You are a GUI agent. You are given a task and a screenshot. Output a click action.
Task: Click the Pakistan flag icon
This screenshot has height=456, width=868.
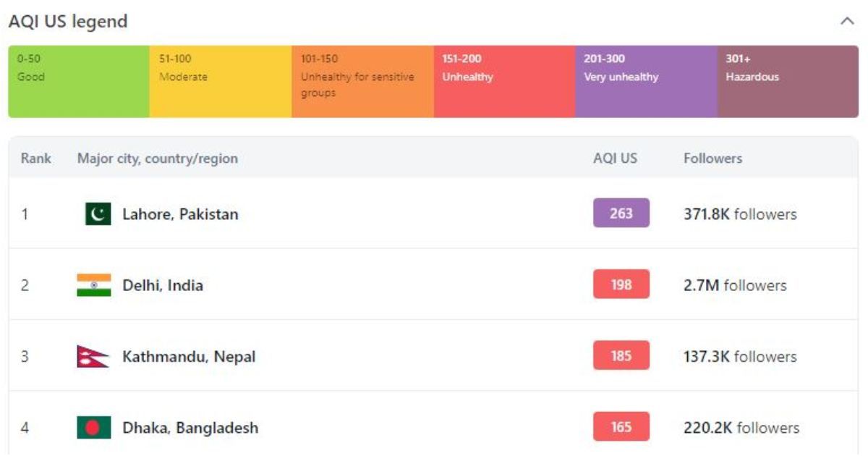(98, 214)
